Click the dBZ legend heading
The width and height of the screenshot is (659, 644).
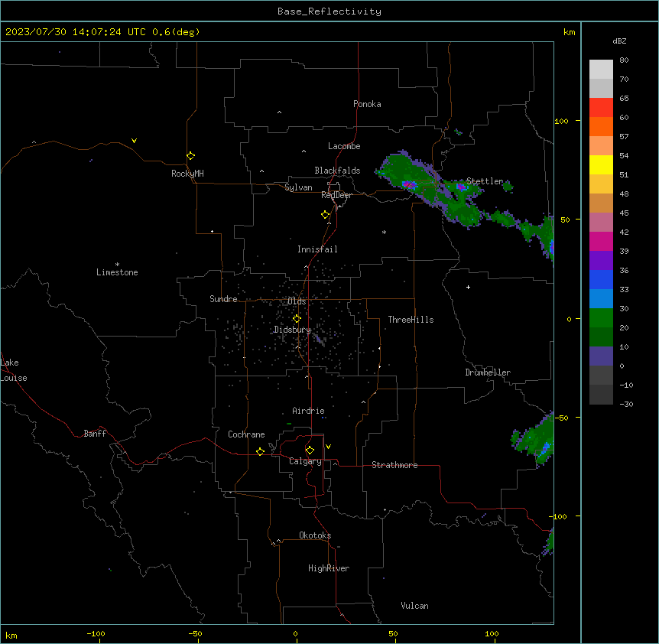pos(619,41)
